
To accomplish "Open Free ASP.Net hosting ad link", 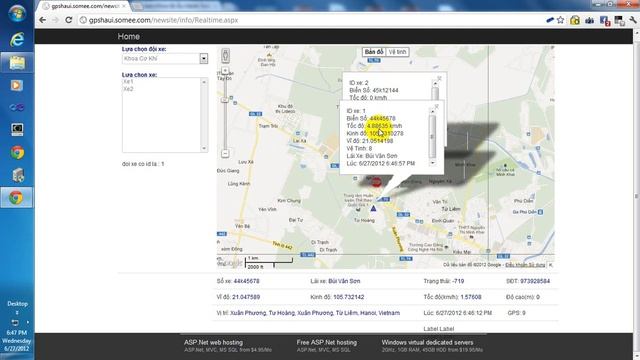I will pos(327,342).
